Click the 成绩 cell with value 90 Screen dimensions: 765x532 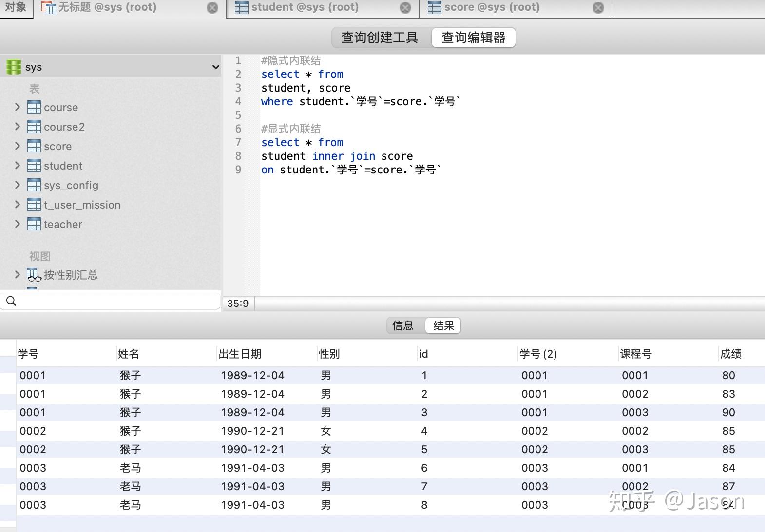[728, 412]
